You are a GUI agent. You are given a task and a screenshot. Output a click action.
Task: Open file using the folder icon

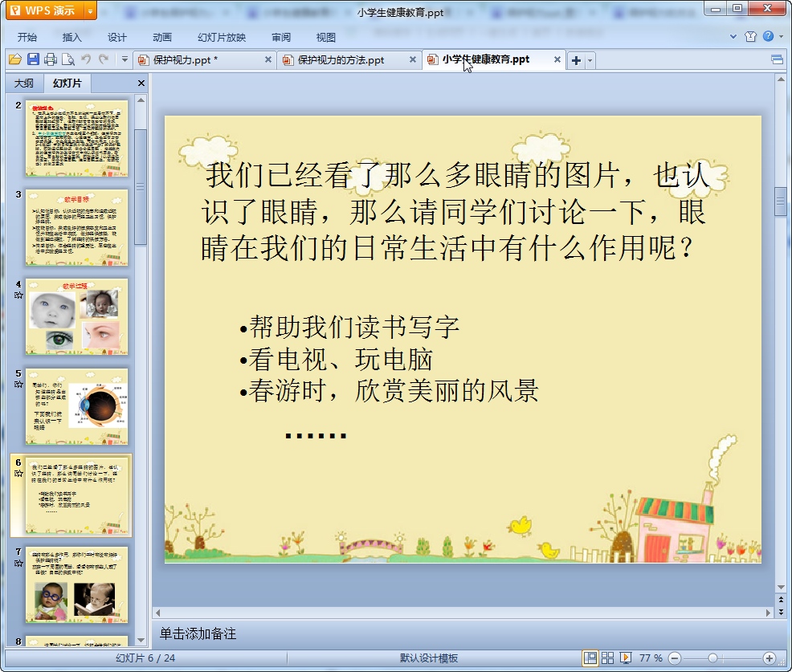15,59
